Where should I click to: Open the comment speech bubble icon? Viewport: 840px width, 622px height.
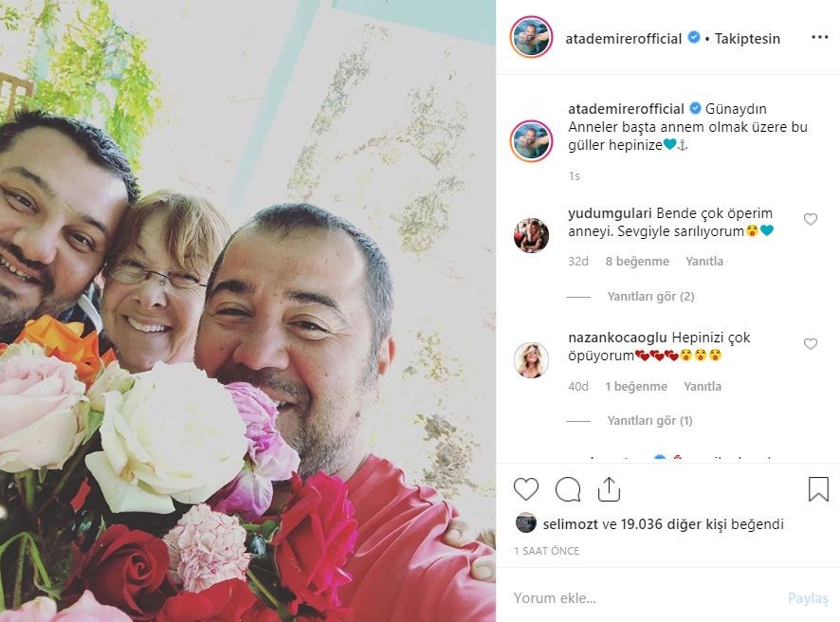click(568, 489)
